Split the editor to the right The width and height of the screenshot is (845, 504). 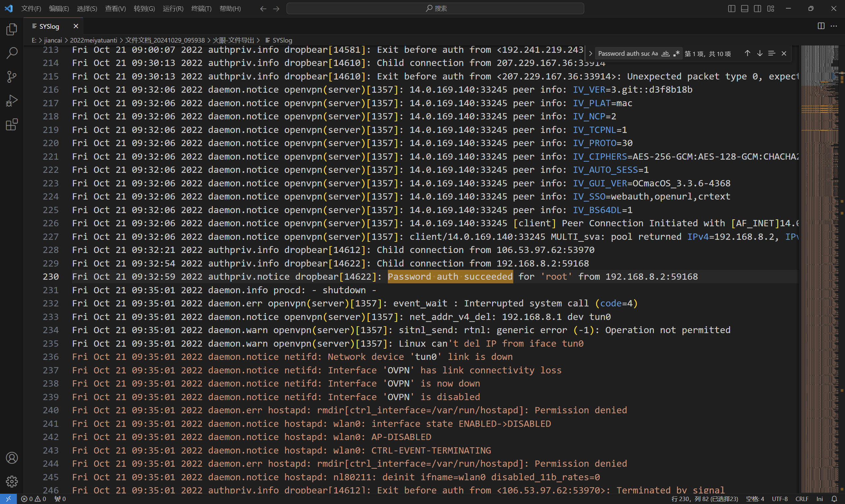[x=821, y=26]
